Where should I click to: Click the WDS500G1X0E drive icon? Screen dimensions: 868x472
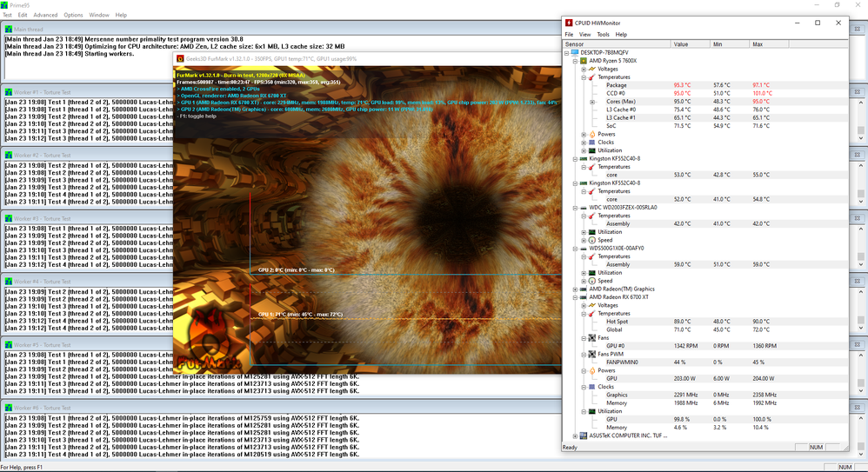[x=584, y=249]
